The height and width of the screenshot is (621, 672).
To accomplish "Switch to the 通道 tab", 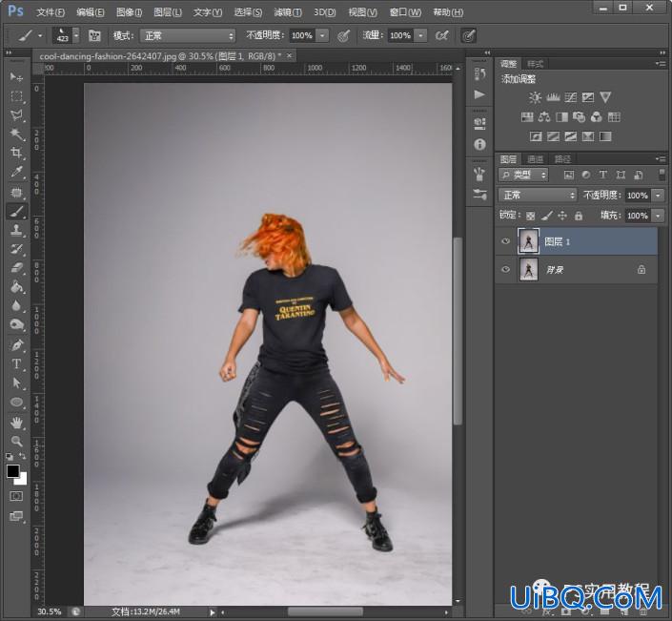I will coord(536,159).
